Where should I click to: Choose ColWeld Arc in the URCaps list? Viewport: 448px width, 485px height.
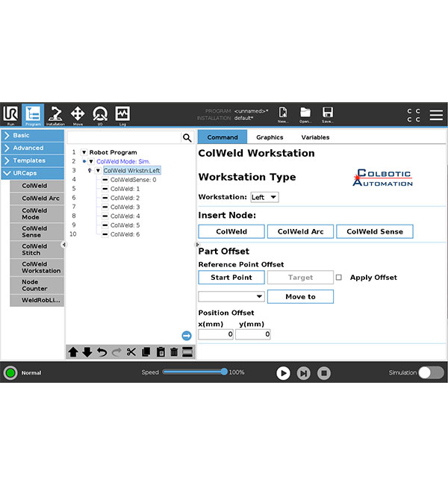pos(37,198)
